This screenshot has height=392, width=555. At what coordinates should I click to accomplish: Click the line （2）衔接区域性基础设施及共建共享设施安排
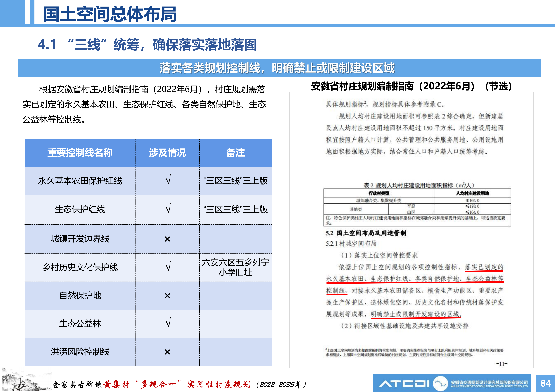(x=405, y=326)
